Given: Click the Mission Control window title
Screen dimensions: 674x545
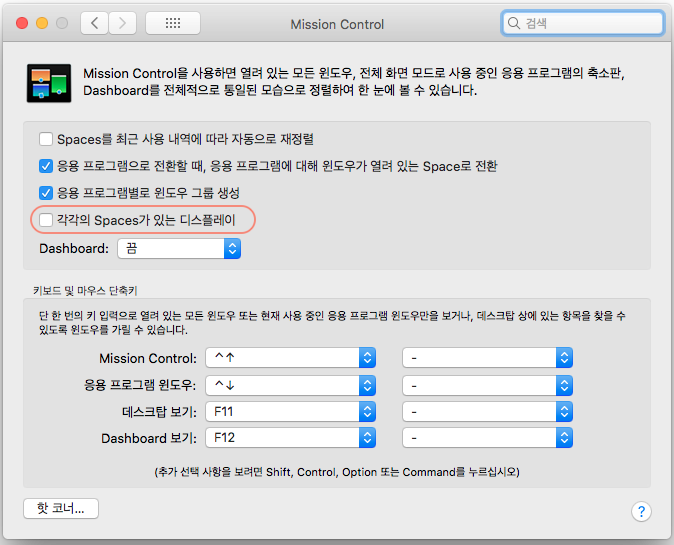Looking at the screenshot, I should click(337, 24).
